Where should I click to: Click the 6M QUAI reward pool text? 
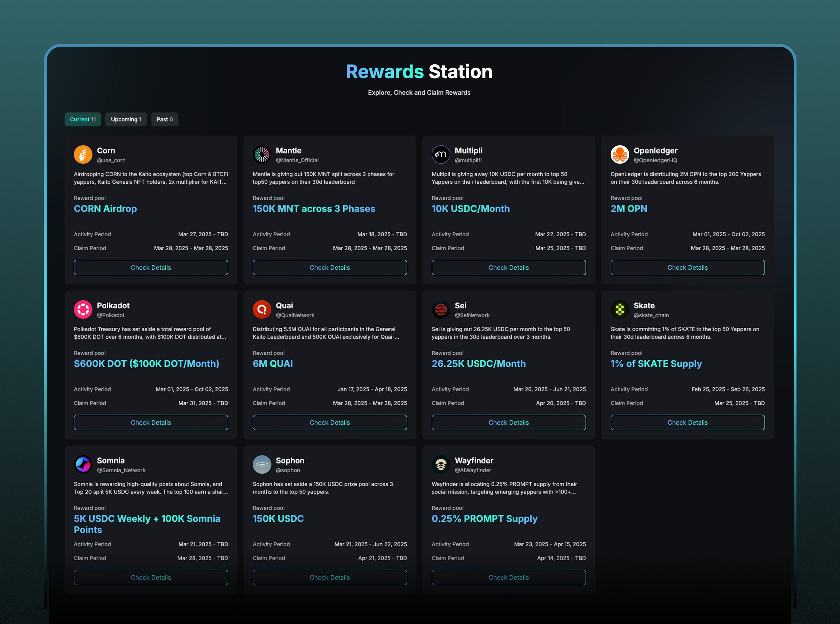pyautogui.click(x=273, y=363)
